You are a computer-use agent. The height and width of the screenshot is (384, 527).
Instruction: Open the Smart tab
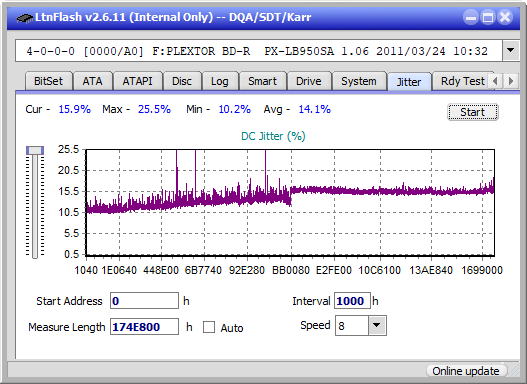tap(262, 81)
